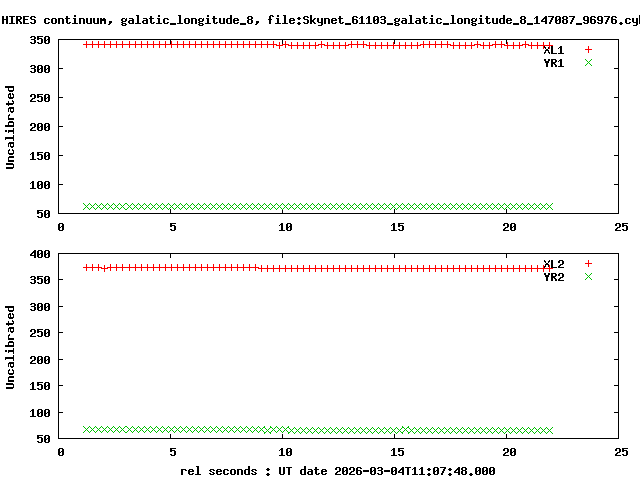Click the 25 x-axis tick of top plot
The image size is (640, 480).
621,227
